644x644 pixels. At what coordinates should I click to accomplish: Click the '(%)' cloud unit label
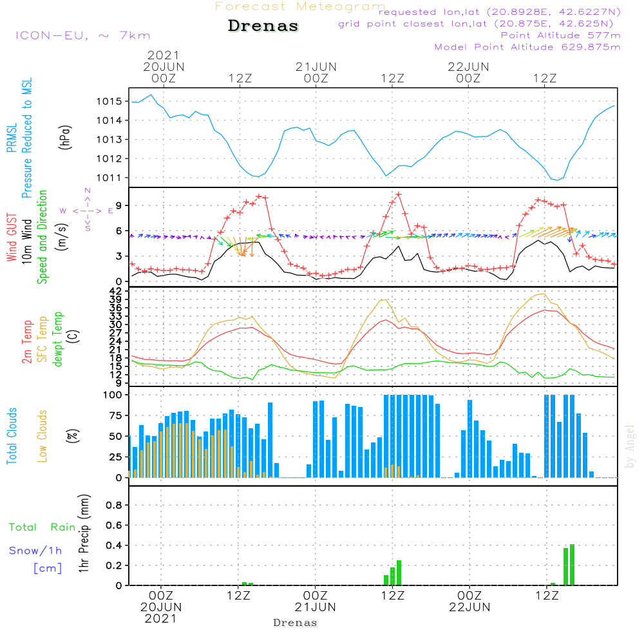pyautogui.click(x=72, y=436)
